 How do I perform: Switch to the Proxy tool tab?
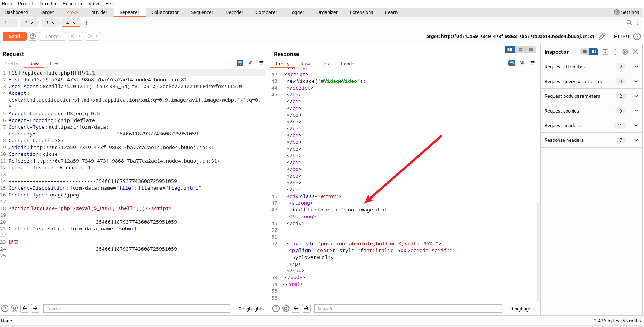(x=72, y=12)
